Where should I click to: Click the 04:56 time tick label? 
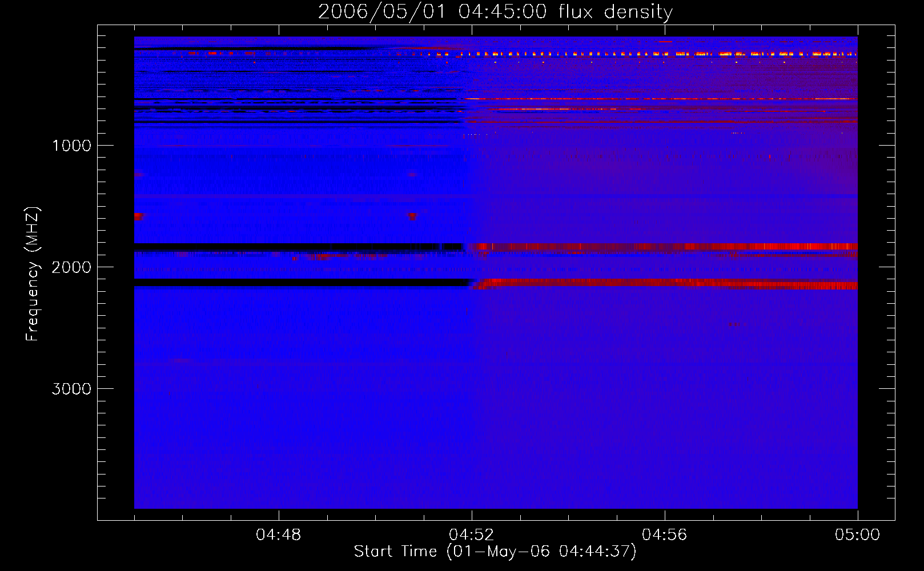665,535
